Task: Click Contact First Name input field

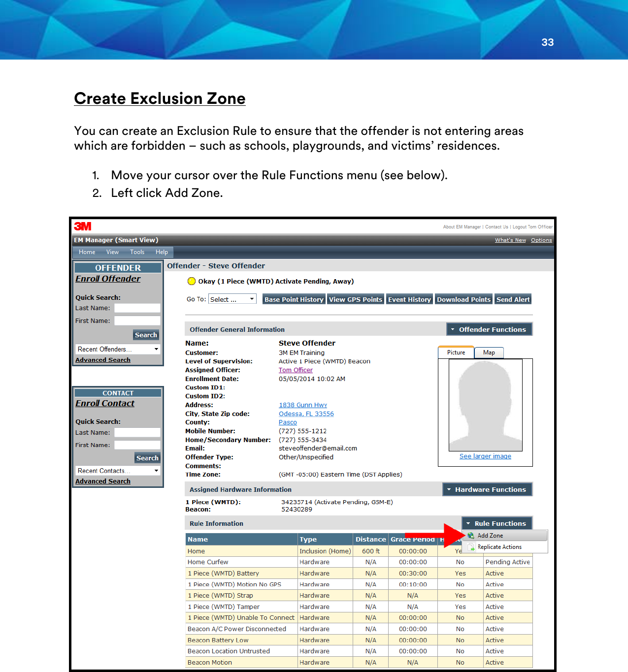Action: click(137, 445)
